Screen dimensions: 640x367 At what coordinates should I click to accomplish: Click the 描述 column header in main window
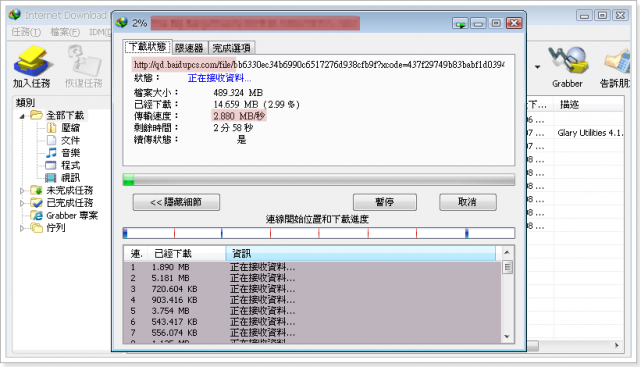click(588, 105)
